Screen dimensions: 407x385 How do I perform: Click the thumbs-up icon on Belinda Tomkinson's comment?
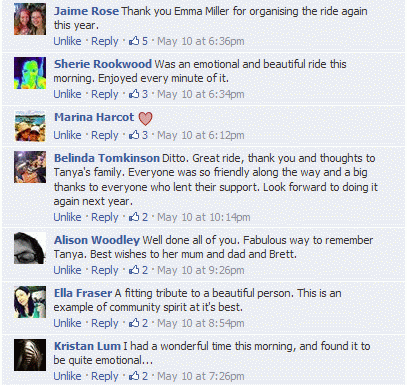click(134, 217)
